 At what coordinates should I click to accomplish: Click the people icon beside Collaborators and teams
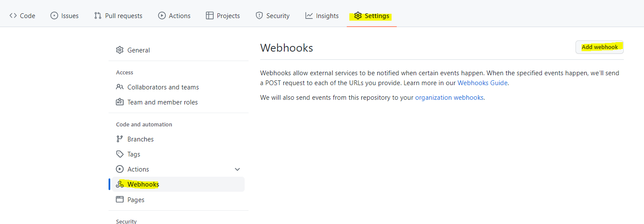click(120, 87)
